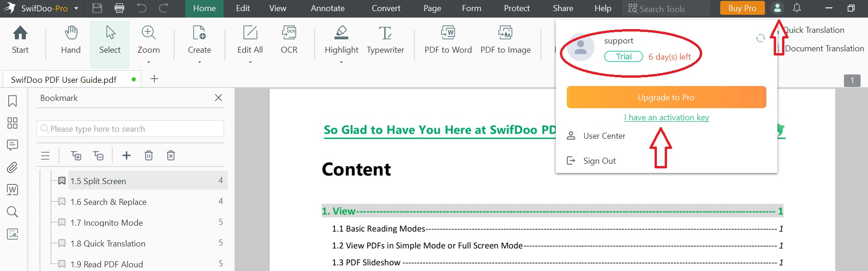Choose the Highlight tool
The height and width of the screenshot is (271, 868).
coord(341,40)
